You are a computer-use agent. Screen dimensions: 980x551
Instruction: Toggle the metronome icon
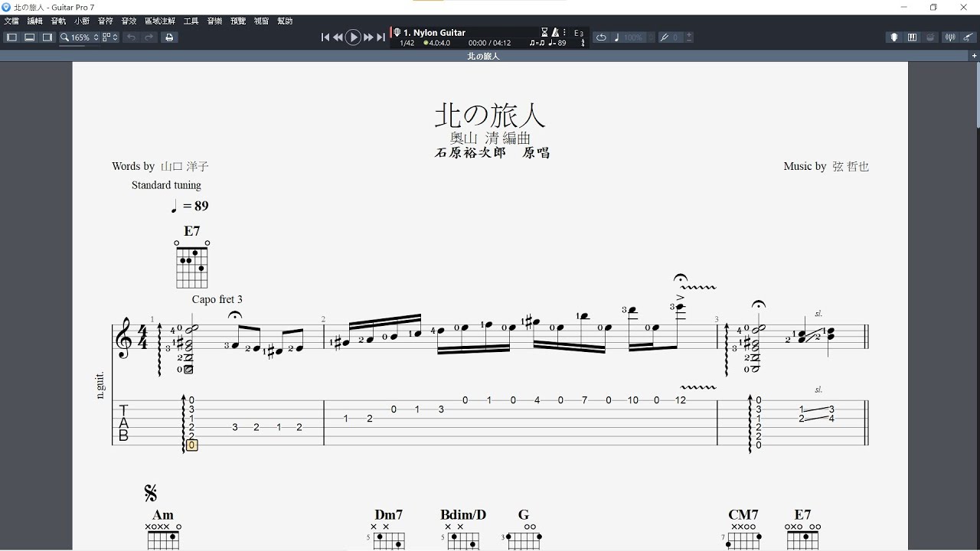(556, 33)
